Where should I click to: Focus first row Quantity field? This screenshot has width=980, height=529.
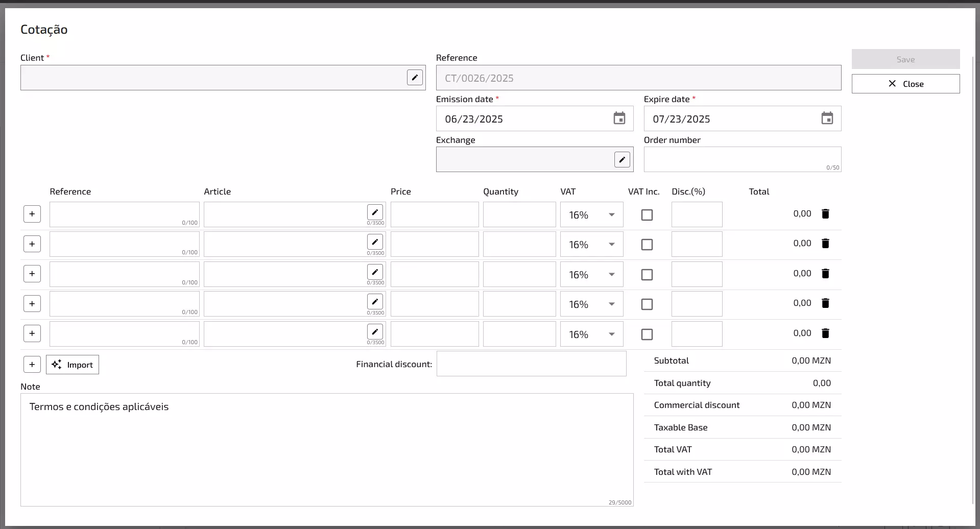pyautogui.click(x=519, y=214)
